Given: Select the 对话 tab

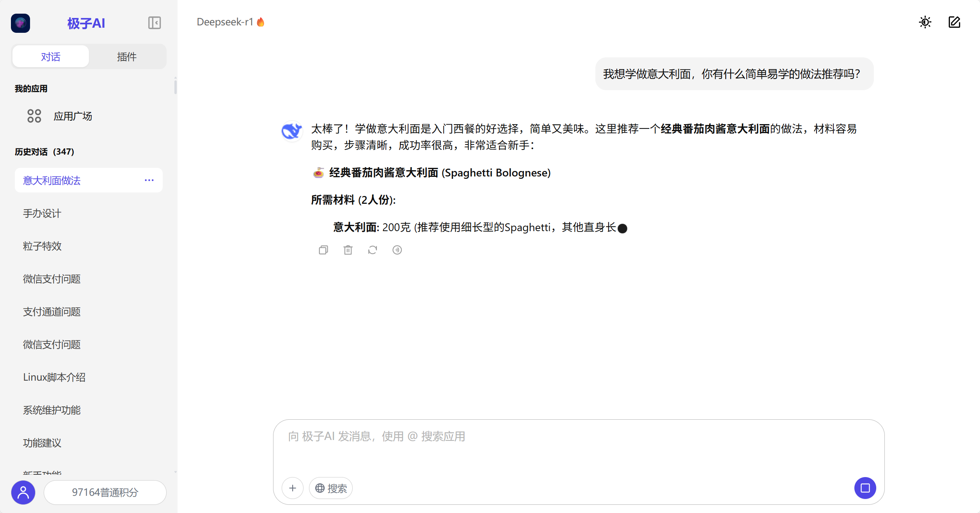Looking at the screenshot, I should (x=51, y=57).
